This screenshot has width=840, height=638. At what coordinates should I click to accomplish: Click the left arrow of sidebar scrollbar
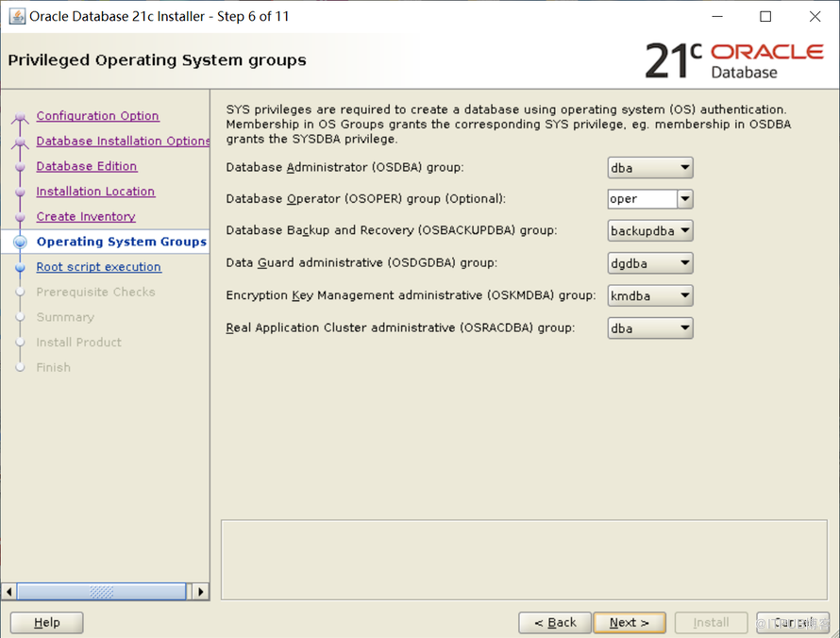point(8,592)
